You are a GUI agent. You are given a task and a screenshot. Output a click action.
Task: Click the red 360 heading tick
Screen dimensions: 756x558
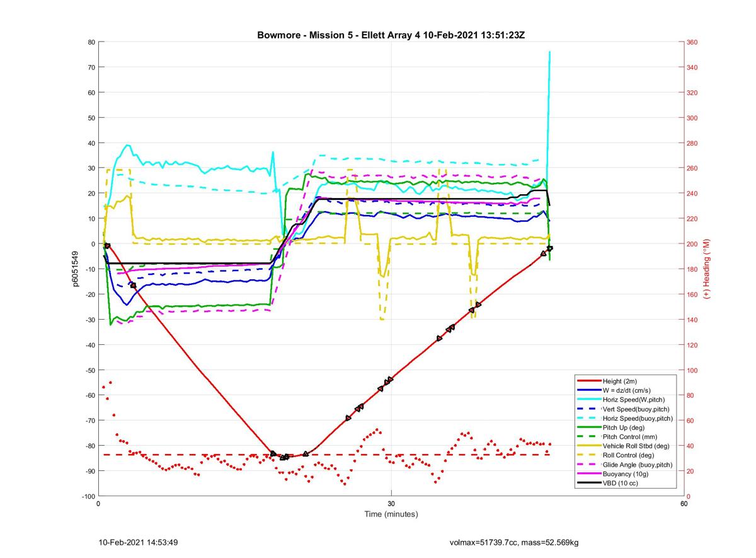(692, 42)
